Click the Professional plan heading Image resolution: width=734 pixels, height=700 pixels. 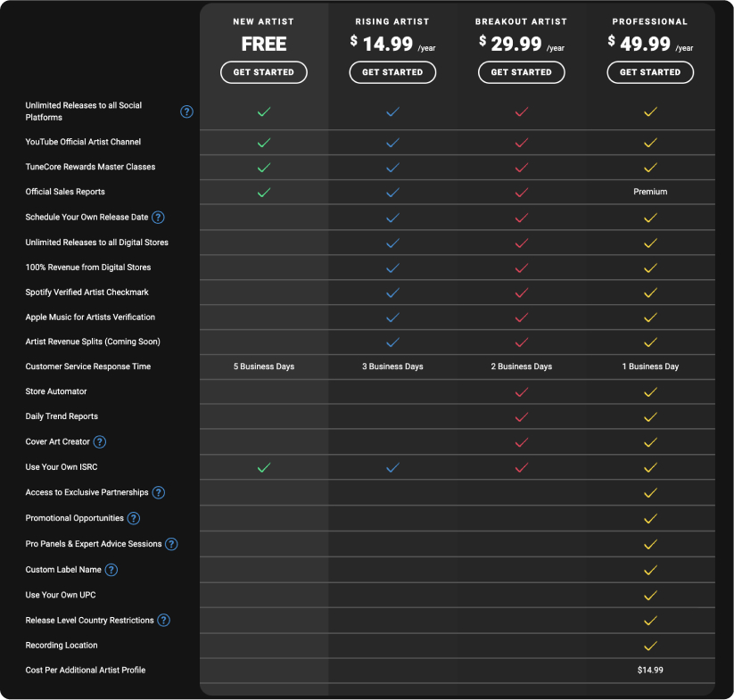(650, 21)
